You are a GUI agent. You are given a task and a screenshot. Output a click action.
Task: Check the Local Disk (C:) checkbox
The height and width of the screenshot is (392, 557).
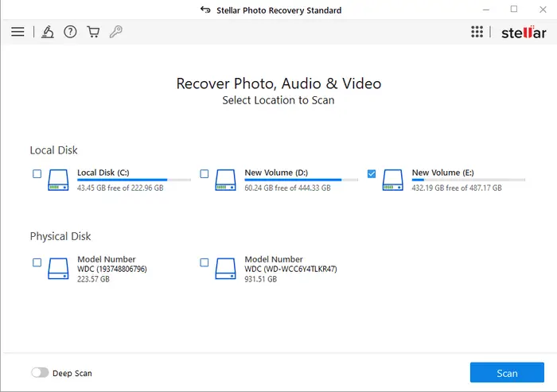[x=37, y=173]
